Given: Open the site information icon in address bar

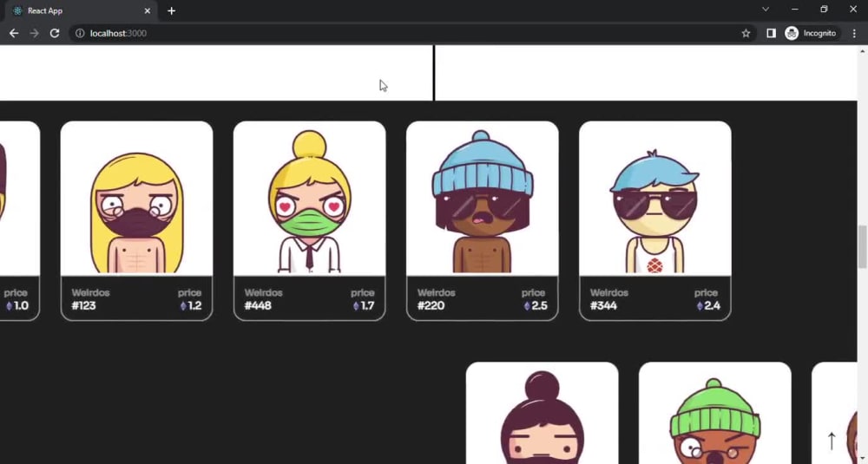Looking at the screenshot, I should (x=80, y=33).
